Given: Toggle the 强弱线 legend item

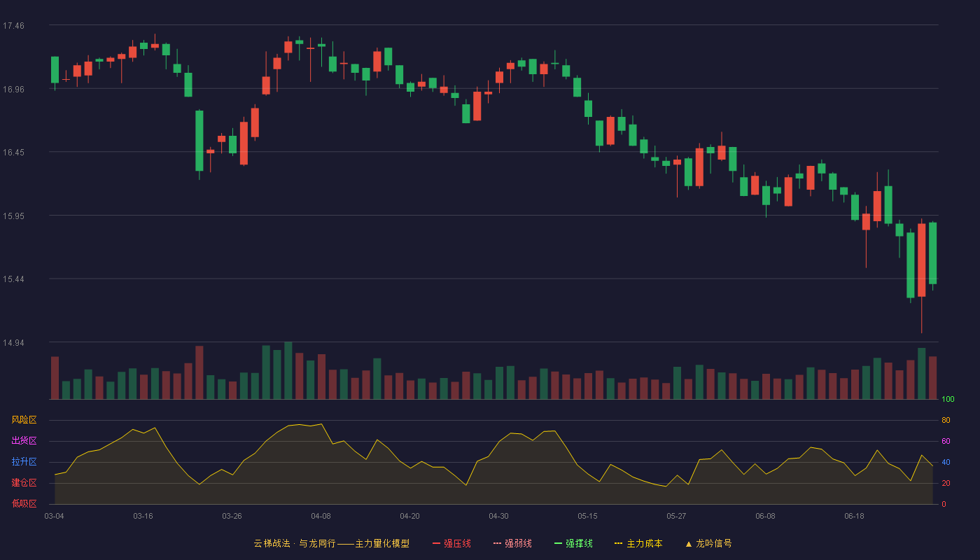Looking at the screenshot, I should pos(512,543).
